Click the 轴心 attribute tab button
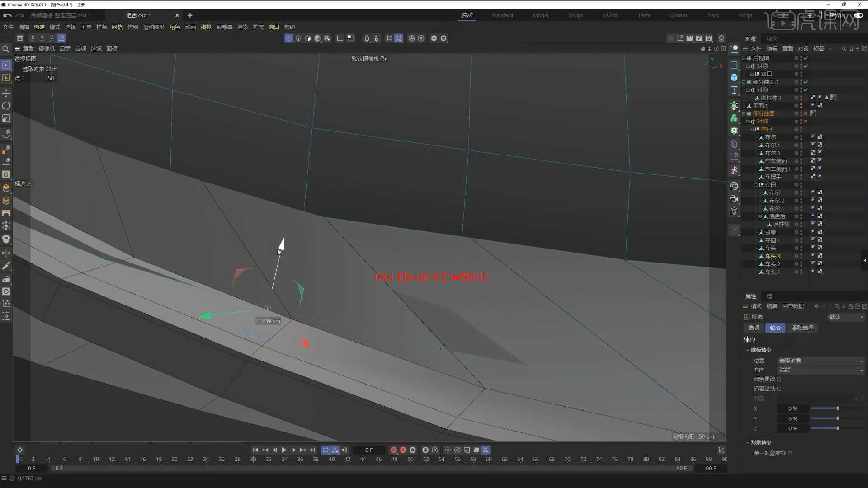Viewport: 868px width, 488px height. click(775, 328)
